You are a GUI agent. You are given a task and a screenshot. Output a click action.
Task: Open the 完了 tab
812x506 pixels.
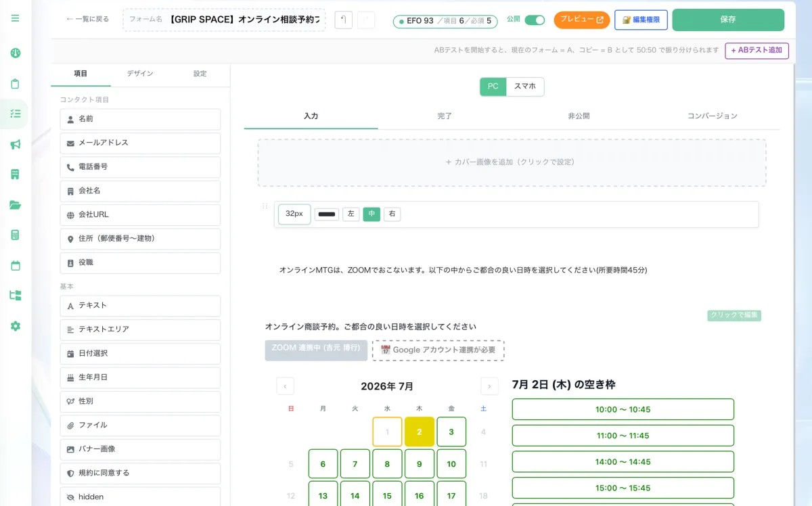tap(445, 116)
